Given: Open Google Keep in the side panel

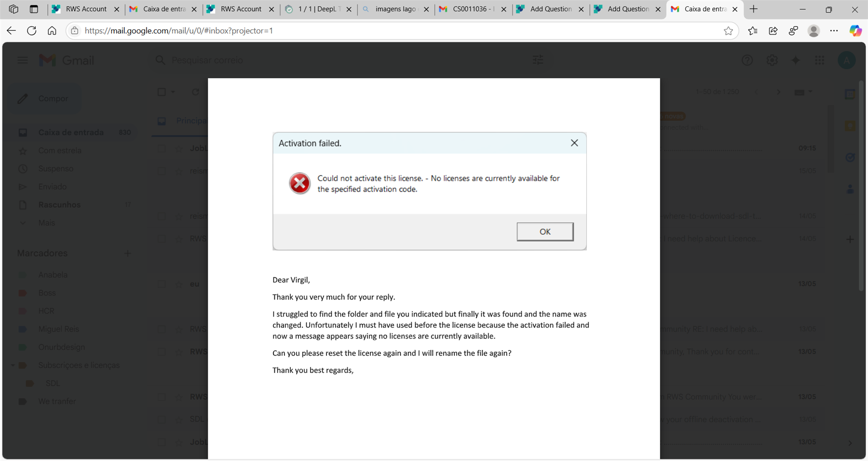Looking at the screenshot, I should tap(850, 126).
